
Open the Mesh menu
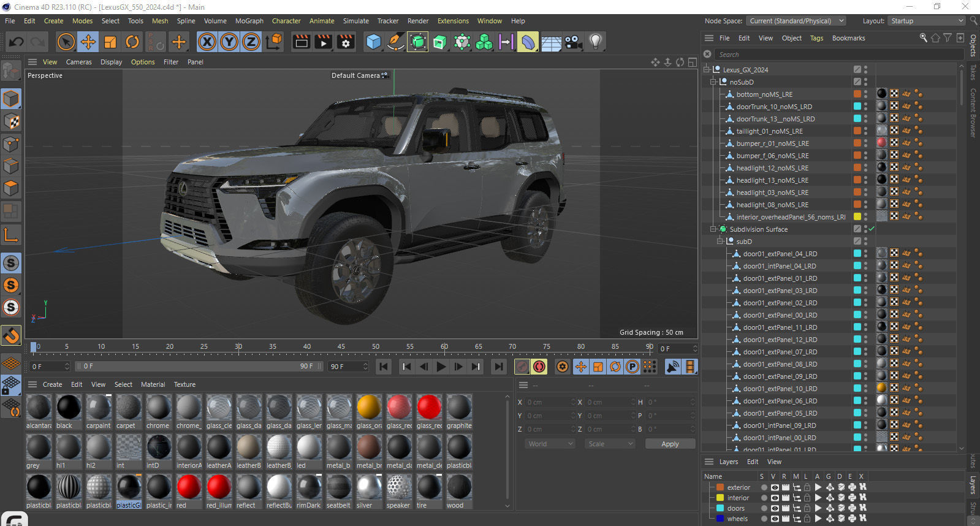pyautogui.click(x=160, y=21)
